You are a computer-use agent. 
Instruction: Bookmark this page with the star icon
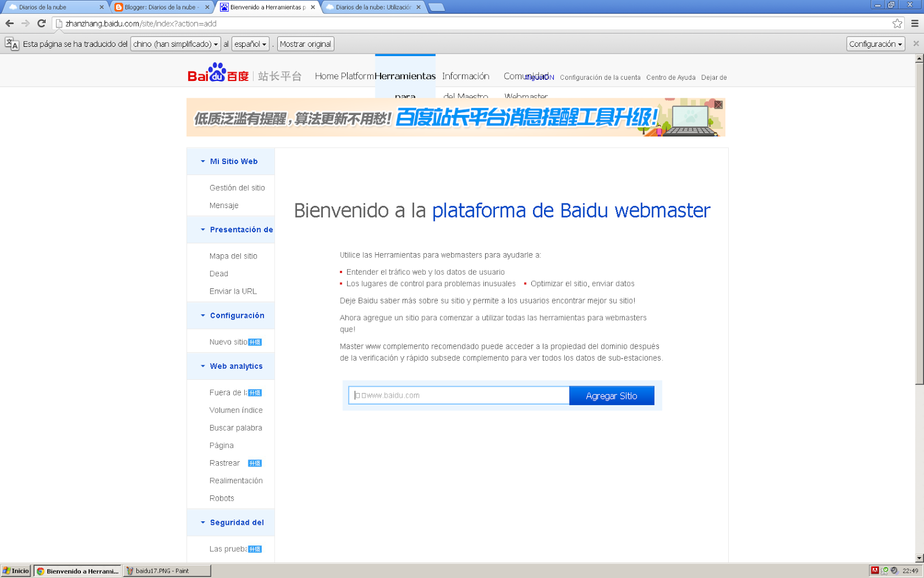coord(897,24)
